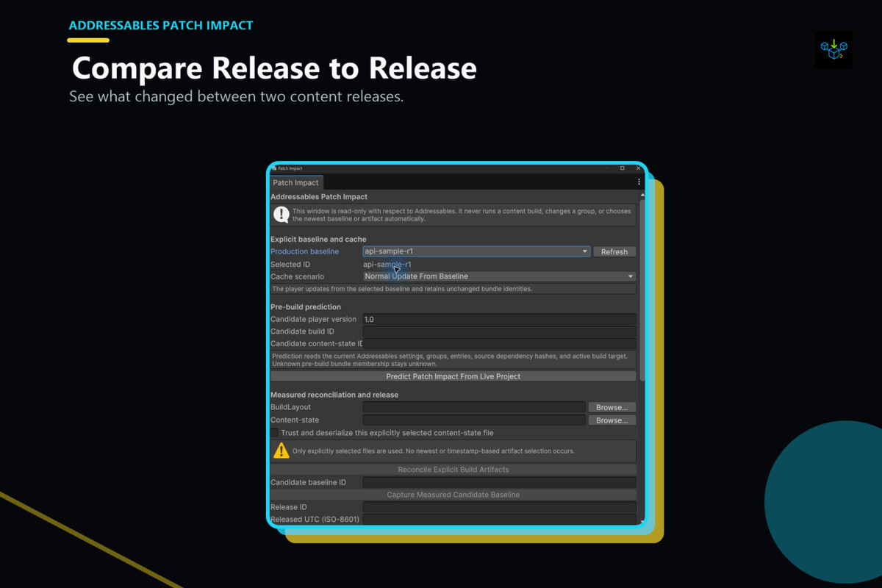Open the Cache scenario dropdown

coord(499,276)
